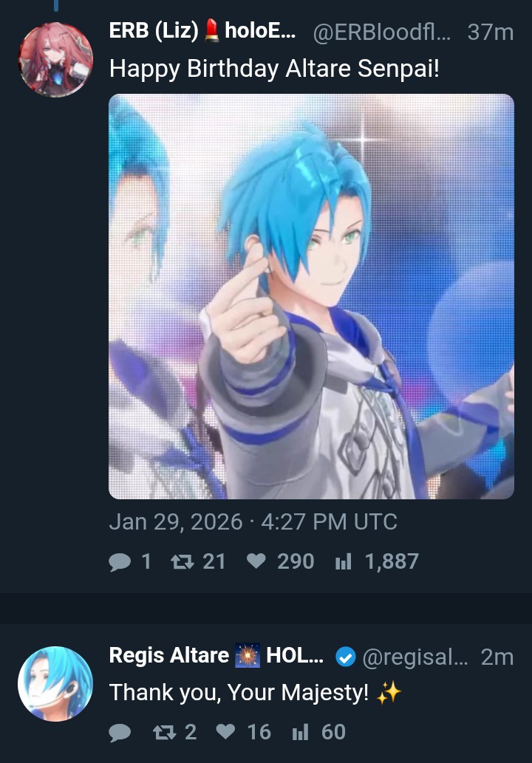
Task: View analytics icon on Regis Altare's reply
Action: [x=300, y=732]
